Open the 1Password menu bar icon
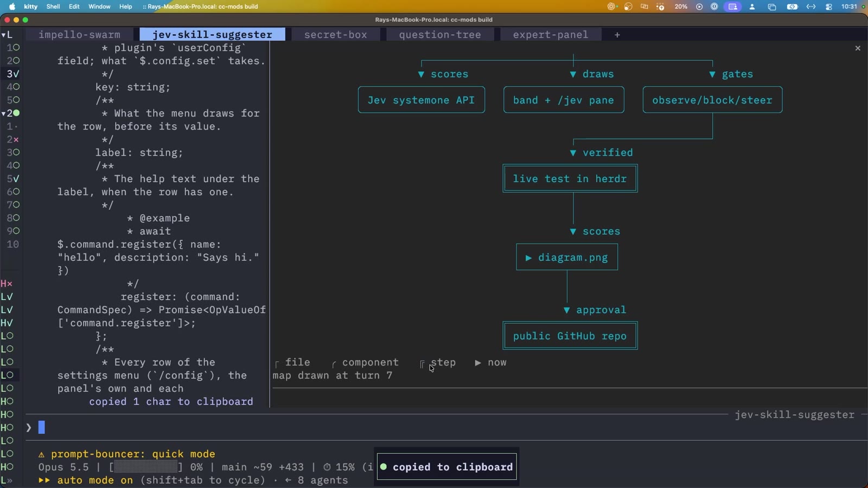This screenshot has width=868, height=488. tap(714, 7)
